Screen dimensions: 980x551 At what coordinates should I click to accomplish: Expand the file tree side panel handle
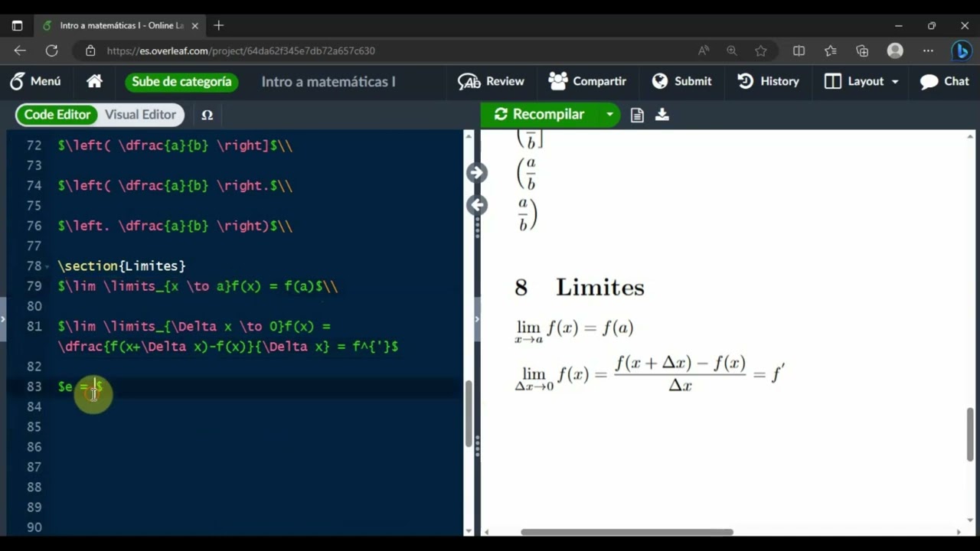point(3,318)
